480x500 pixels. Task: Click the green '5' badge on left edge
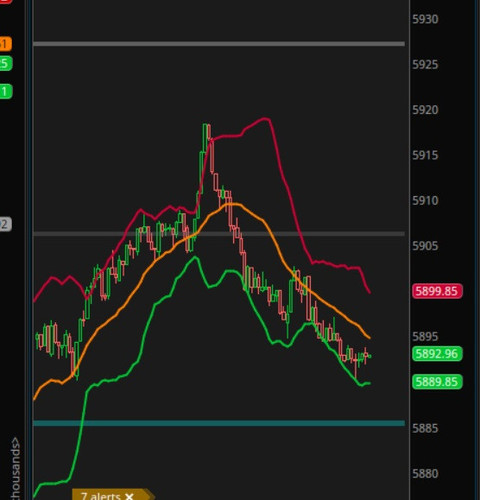(6, 64)
